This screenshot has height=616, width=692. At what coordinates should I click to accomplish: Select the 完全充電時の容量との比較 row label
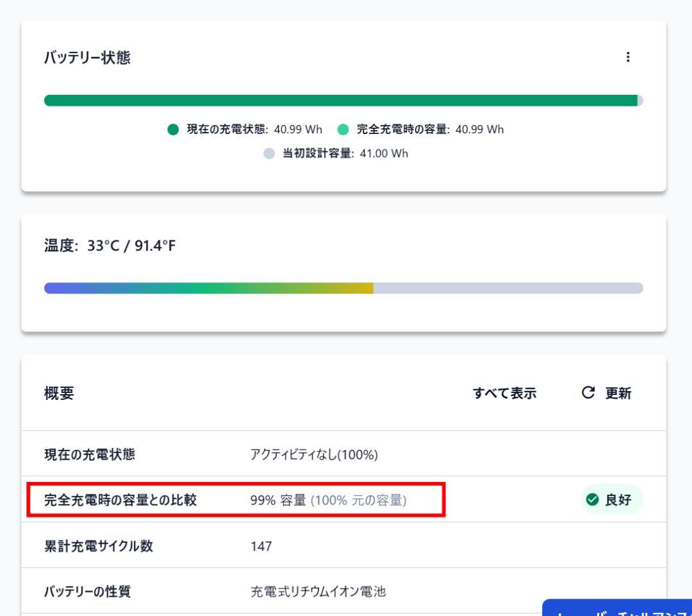pyautogui.click(x=120, y=500)
